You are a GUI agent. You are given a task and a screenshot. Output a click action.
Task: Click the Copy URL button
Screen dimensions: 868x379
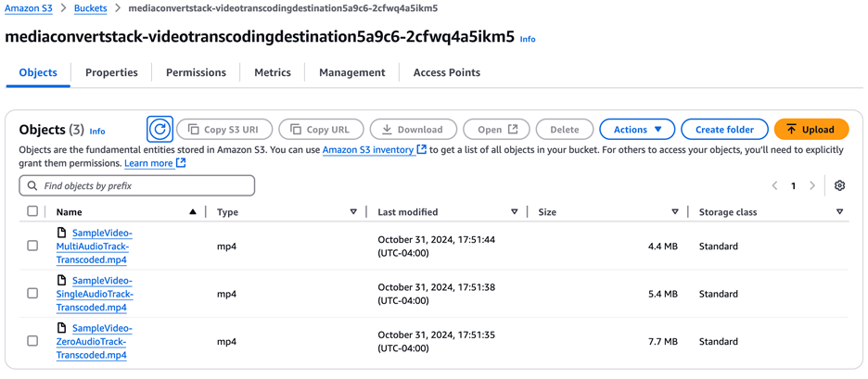click(x=321, y=130)
